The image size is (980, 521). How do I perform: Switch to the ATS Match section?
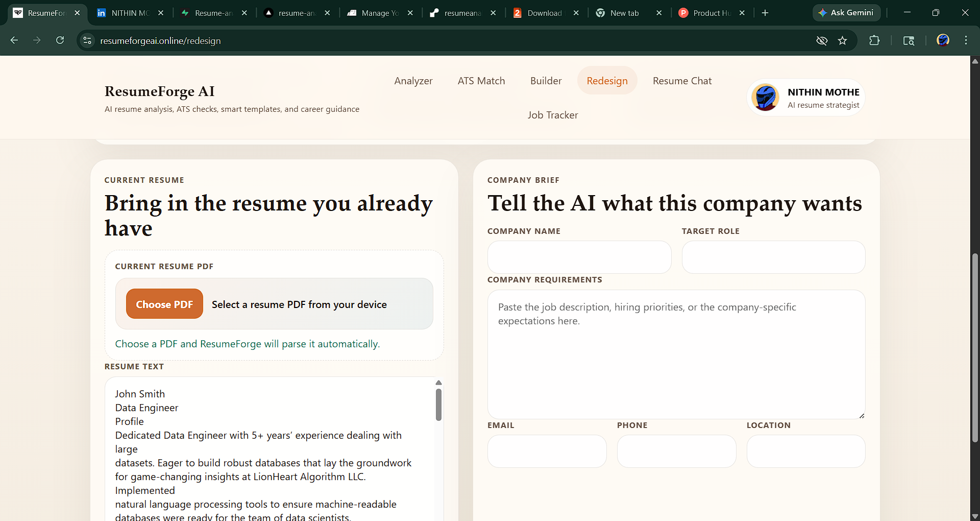click(x=481, y=81)
